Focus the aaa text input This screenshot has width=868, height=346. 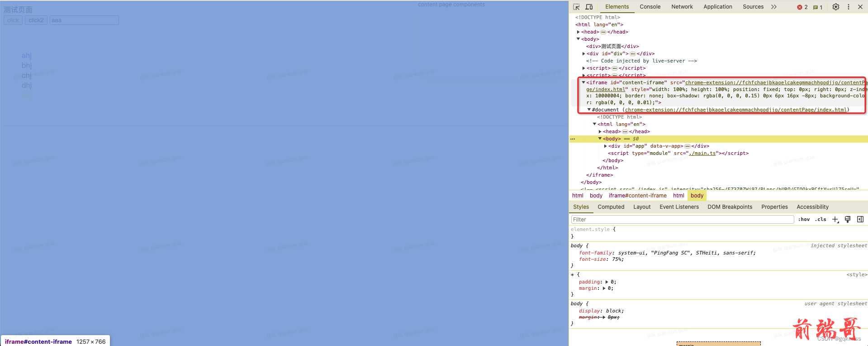point(84,20)
